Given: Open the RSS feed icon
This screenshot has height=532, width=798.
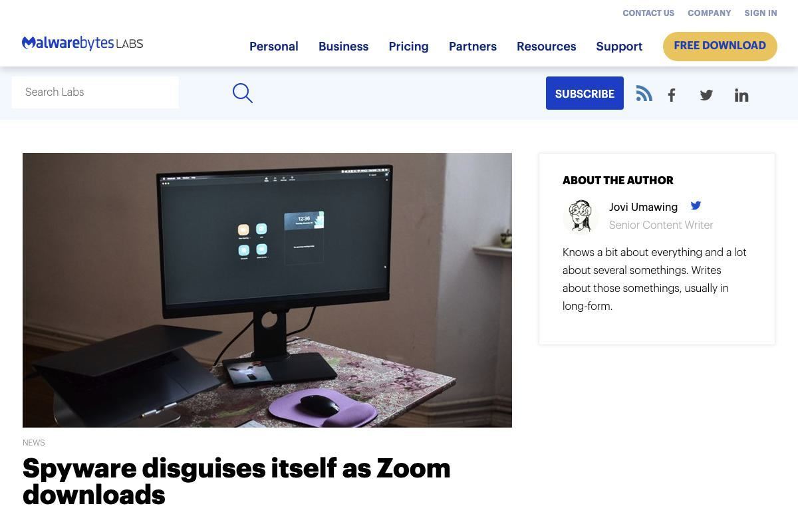Looking at the screenshot, I should coord(644,93).
